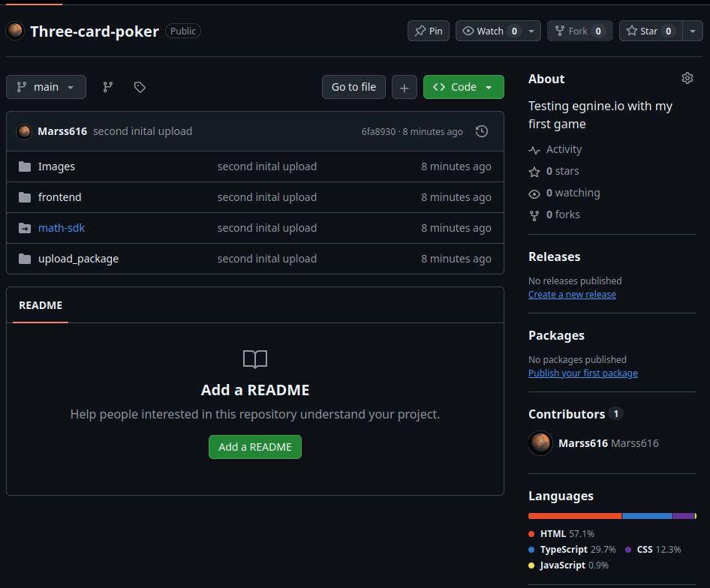Screen dimensions: 710x588
Task: Open the star lists dropdown arrow
Action: coord(693,31)
